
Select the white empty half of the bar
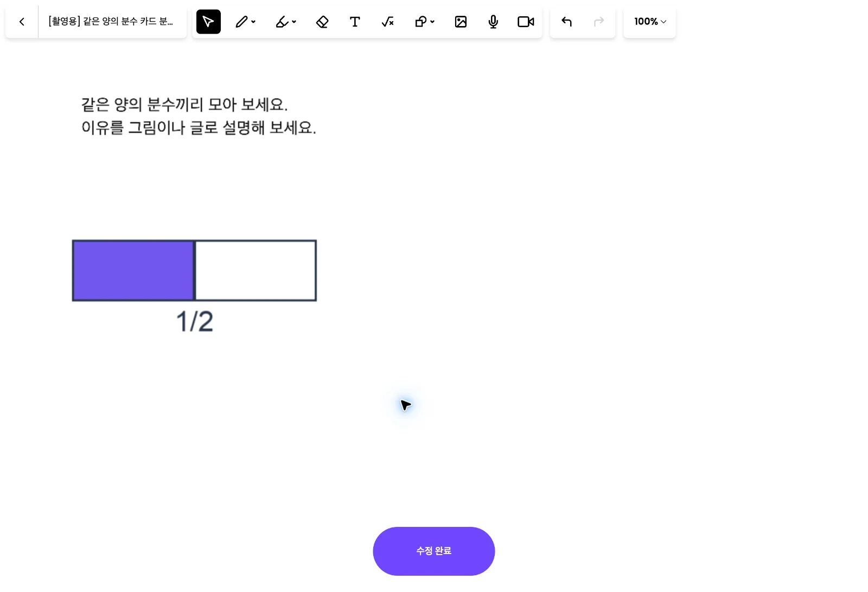pos(256,270)
